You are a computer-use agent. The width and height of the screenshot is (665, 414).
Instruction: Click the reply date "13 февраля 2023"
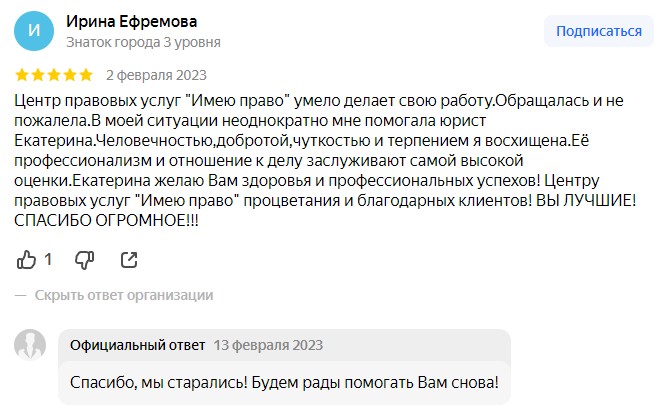coord(268,345)
